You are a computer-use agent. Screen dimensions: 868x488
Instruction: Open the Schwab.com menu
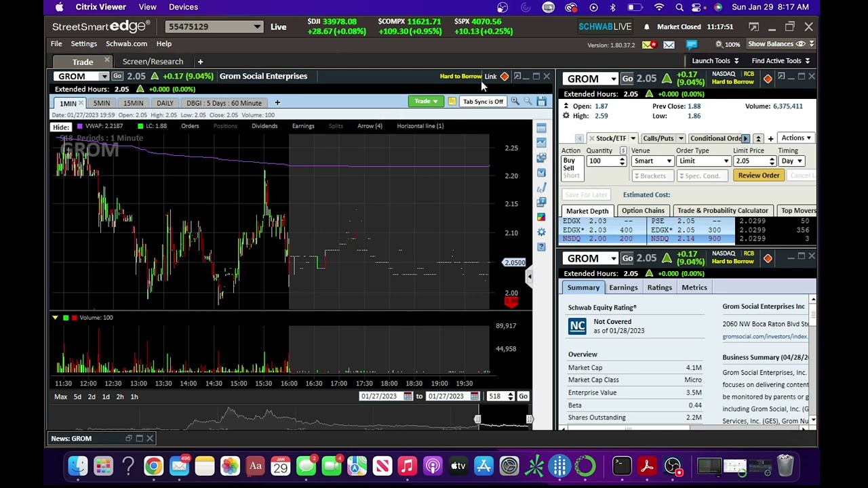[126, 44]
